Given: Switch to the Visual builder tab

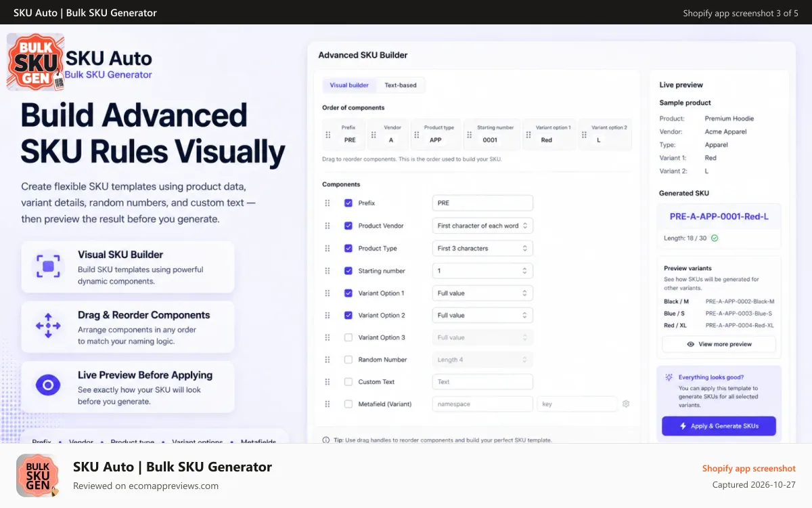Looking at the screenshot, I should [349, 85].
